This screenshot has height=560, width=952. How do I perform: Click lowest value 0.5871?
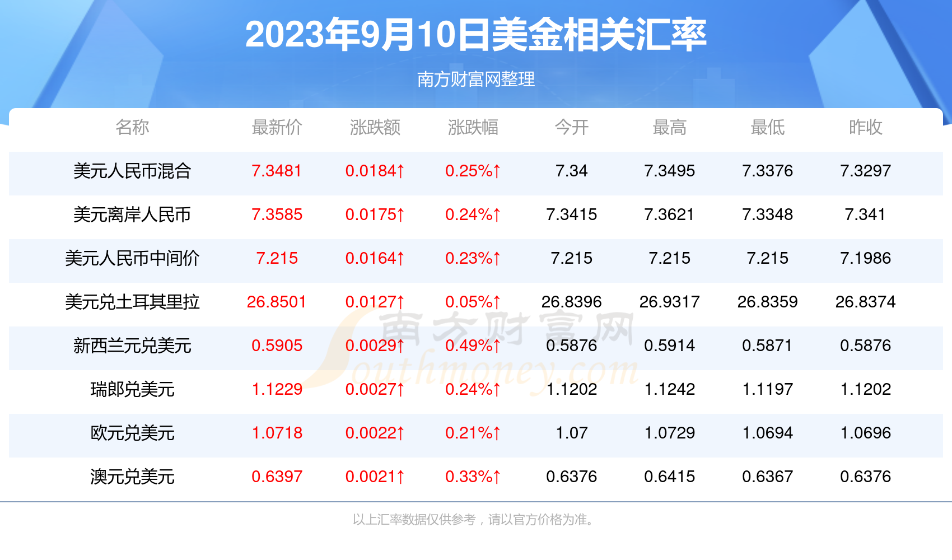coord(768,346)
